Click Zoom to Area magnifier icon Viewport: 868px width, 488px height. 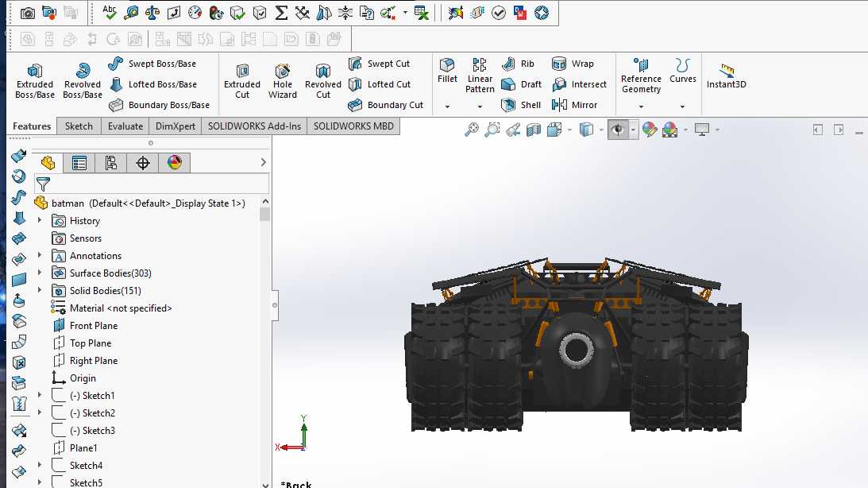pyautogui.click(x=492, y=130)
